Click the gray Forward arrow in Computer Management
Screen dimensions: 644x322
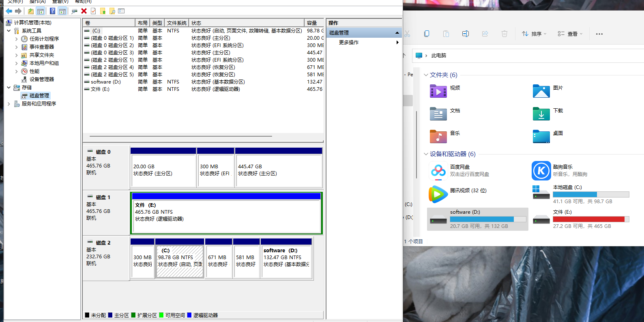pos(18,11)
